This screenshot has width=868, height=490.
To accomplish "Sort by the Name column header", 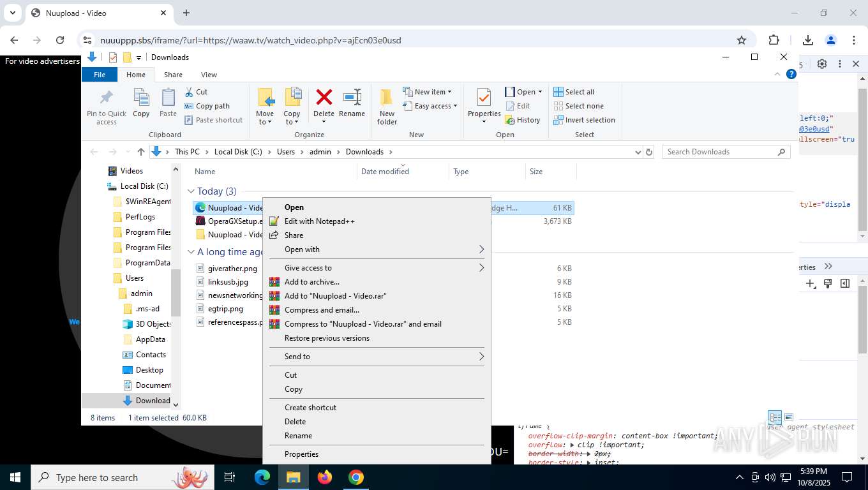I will [273, 172].
